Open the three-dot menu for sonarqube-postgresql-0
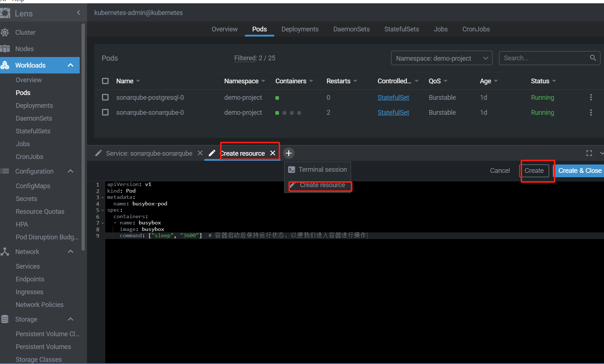 [591, 97]
